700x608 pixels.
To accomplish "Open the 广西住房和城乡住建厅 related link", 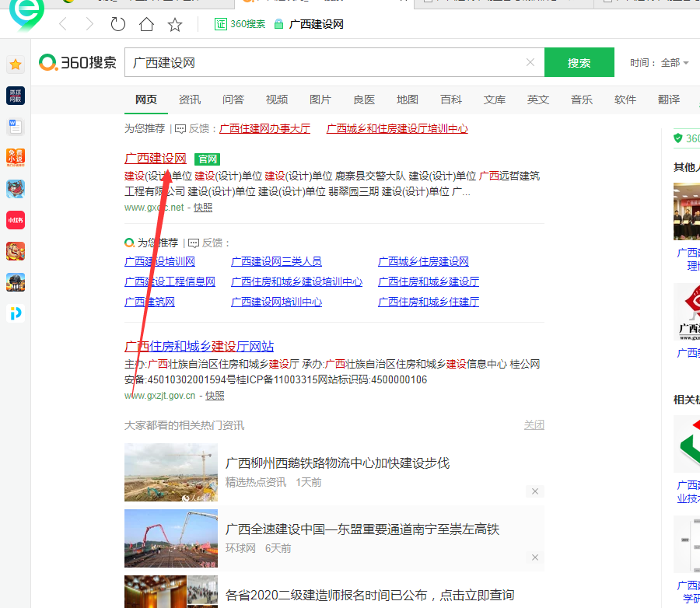I will (x=429, y=302).
